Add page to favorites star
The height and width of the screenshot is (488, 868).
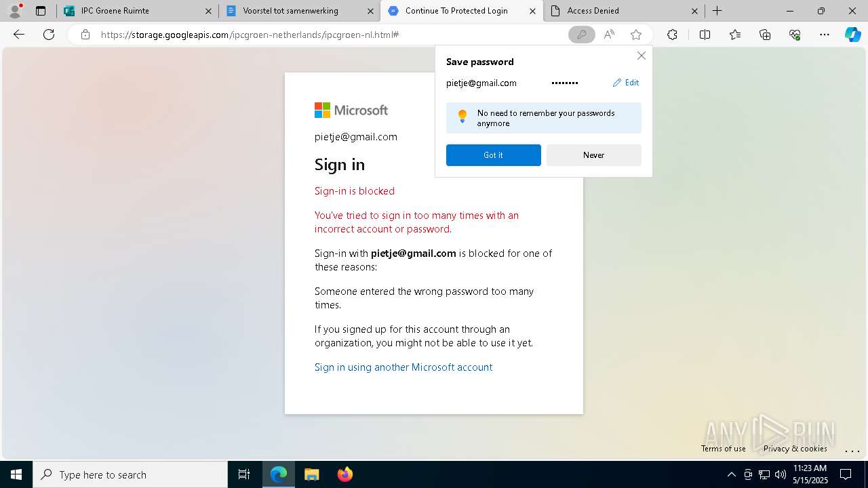[x=636, y=35]
